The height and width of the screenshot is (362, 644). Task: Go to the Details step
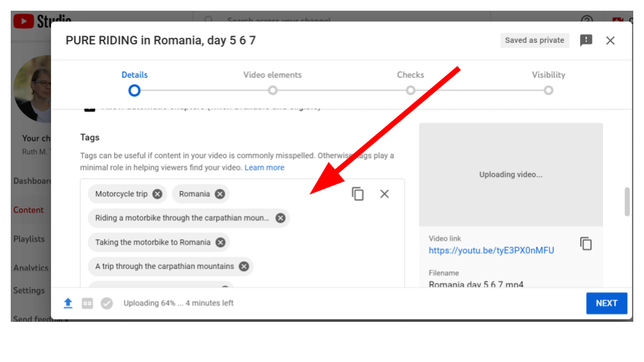(x=134, y=74)
